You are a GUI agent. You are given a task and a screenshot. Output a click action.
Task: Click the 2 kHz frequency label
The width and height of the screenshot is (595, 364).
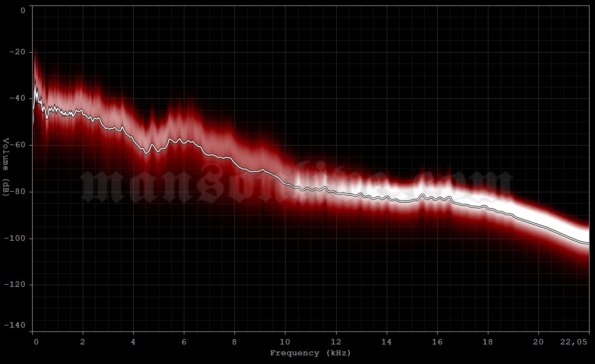(x=83, y=342)
